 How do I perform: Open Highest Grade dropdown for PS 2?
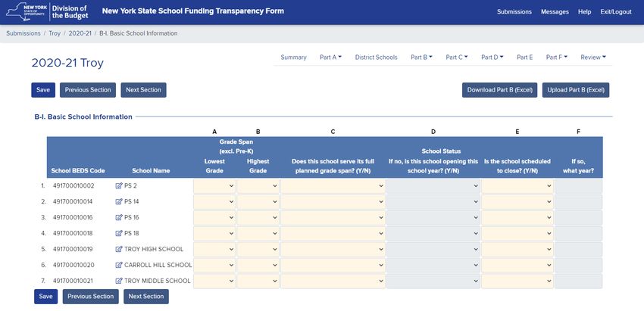(258, 186)
